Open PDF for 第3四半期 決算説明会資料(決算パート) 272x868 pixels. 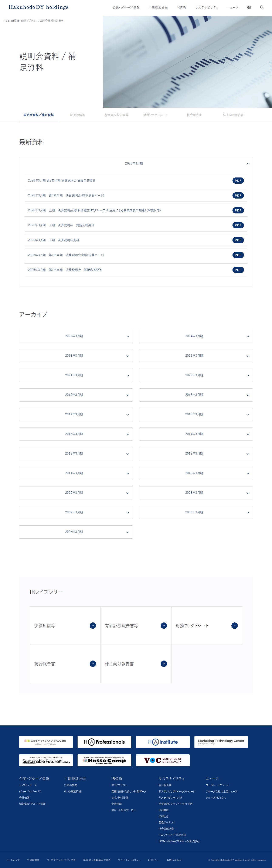coord(238,195)
